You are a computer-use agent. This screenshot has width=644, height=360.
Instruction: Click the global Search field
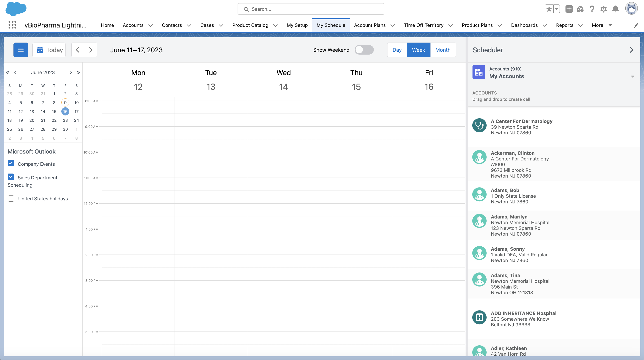pos(311,9)
